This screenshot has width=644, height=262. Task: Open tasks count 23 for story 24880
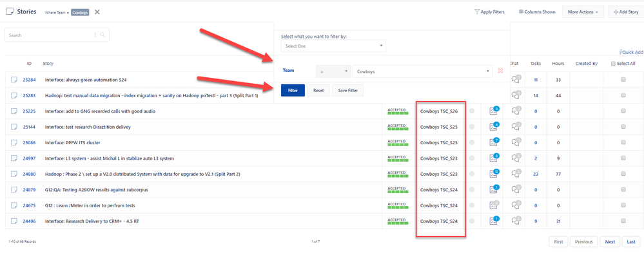click(536, 174)
